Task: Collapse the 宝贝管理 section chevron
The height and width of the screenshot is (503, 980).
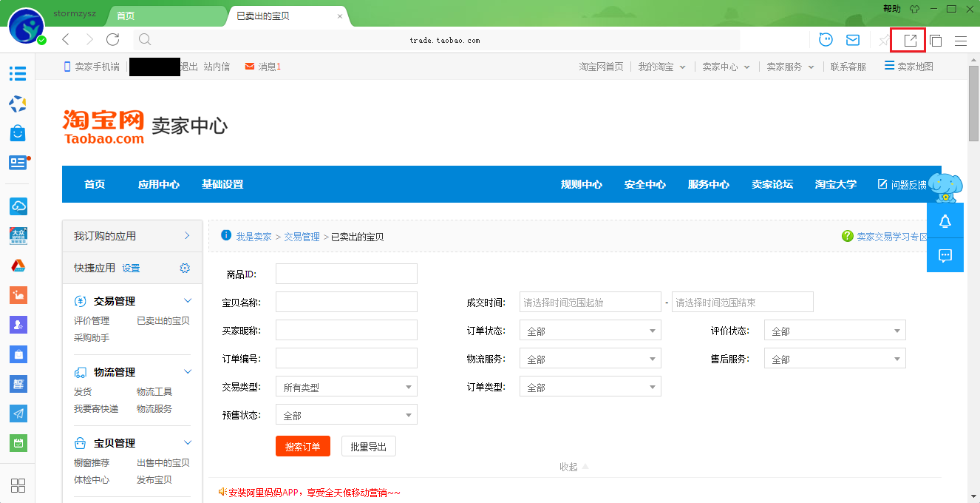Action: (x=187, y=443)
